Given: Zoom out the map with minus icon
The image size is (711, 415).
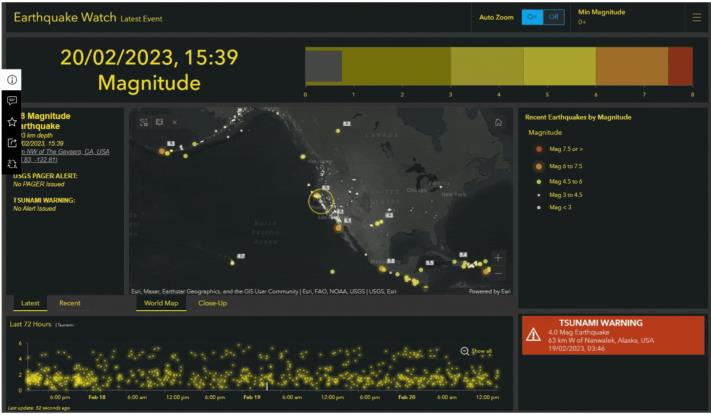Looking at the screenshot, I should 498,272.
